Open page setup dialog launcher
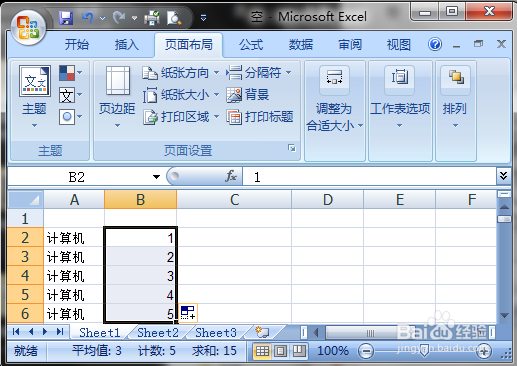Viewport: 517px width, 366px height. (292, 148)
